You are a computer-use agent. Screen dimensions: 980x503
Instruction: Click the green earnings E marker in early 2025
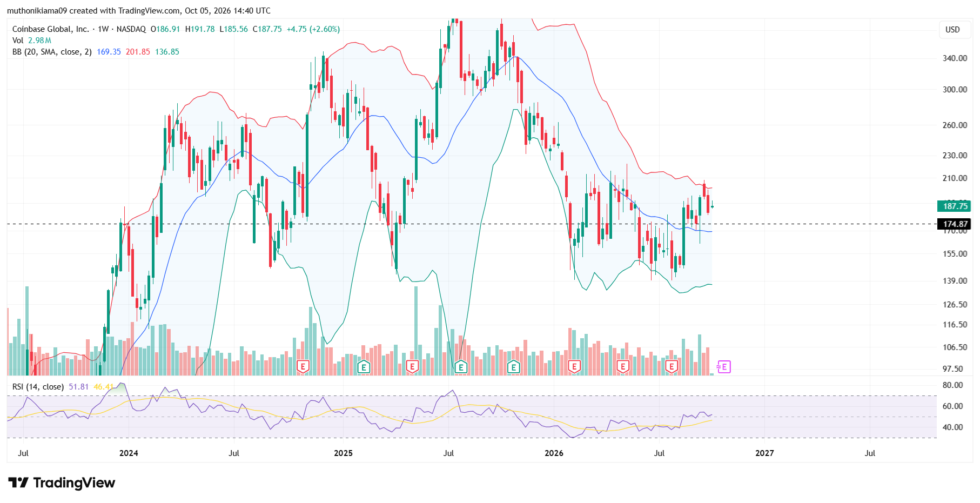coord(364,367)
